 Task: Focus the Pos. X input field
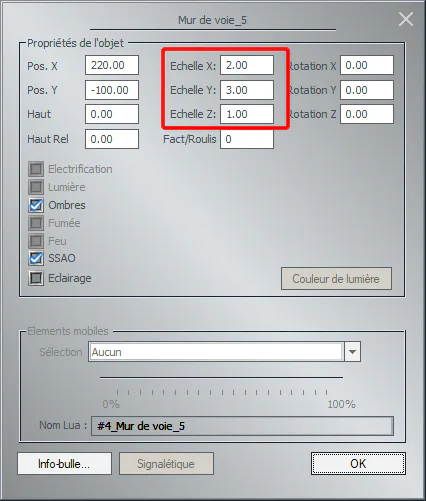[x=112, y=65]
